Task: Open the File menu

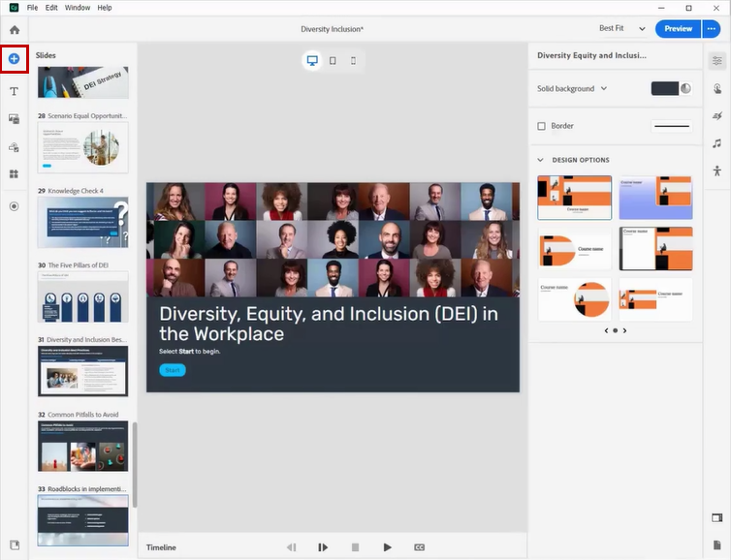Action: [32, 8]
